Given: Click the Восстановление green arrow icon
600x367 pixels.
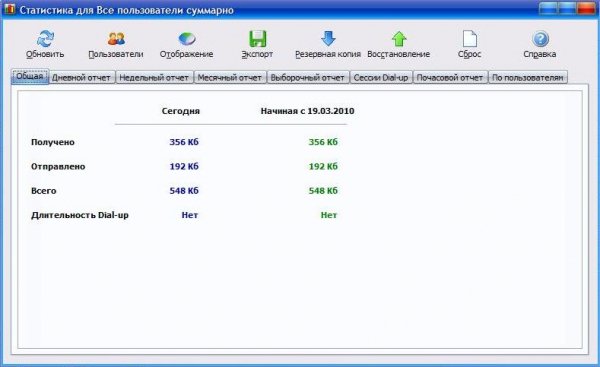Looking at the screenshot, I should click(x=399, y=39).
